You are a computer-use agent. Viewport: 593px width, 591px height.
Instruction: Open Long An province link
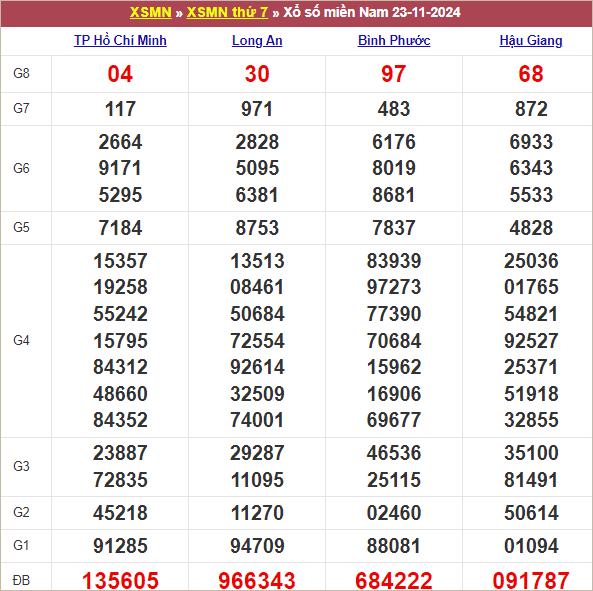(x=257, y=40)
